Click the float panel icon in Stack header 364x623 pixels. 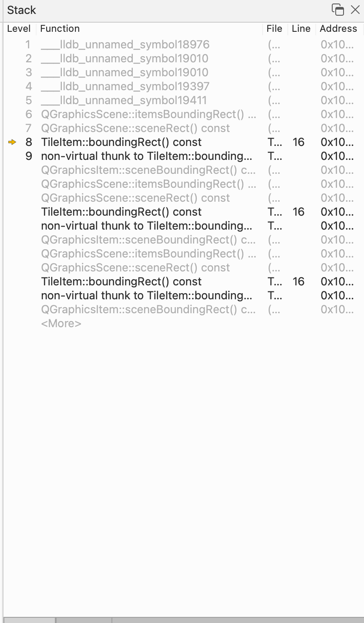[337, 10]
